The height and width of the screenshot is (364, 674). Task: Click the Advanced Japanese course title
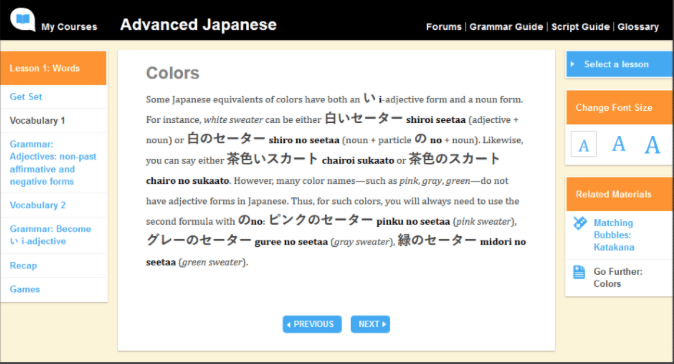198,24
